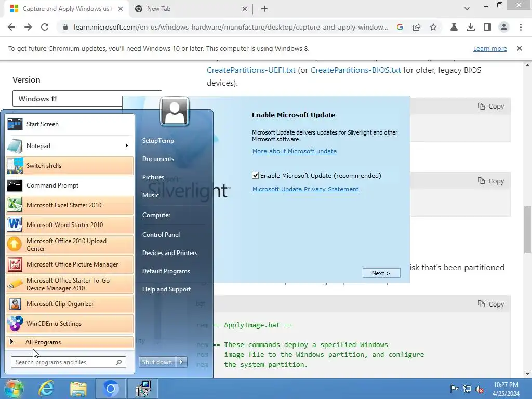Click the Windows Start orb
The width and height of the screenshot is (532, 399).
14,389
